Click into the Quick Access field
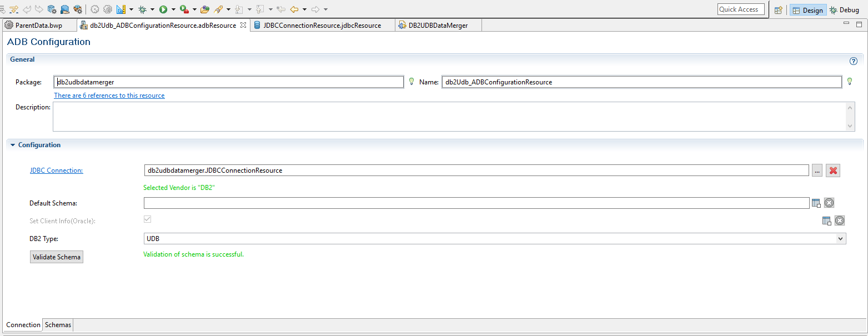The height and width of the screenshot is (336, 868). (x=741, y=9)
